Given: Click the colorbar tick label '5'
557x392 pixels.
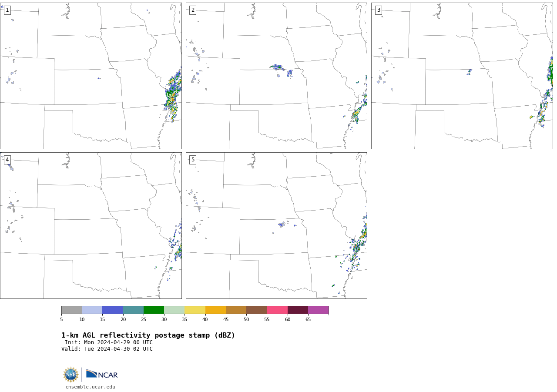Looking at the screenshot, I should click(x=61, y=320).
